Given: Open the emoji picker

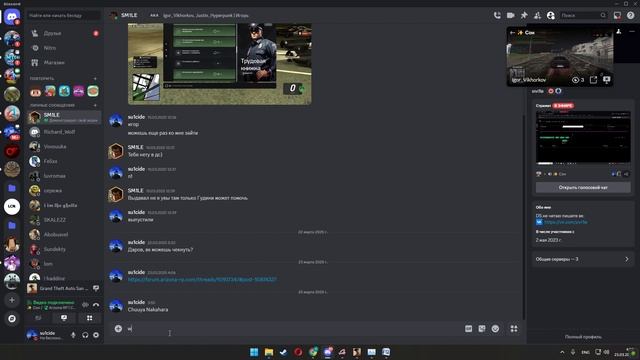Looking at the screenshot, I should (495, 329).
